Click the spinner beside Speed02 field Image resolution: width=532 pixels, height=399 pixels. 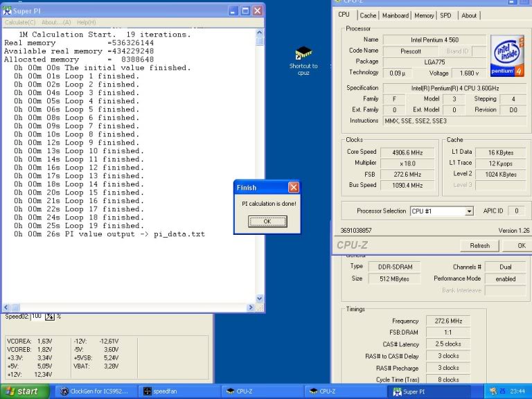pyautogui.click(x=50, y=317)
